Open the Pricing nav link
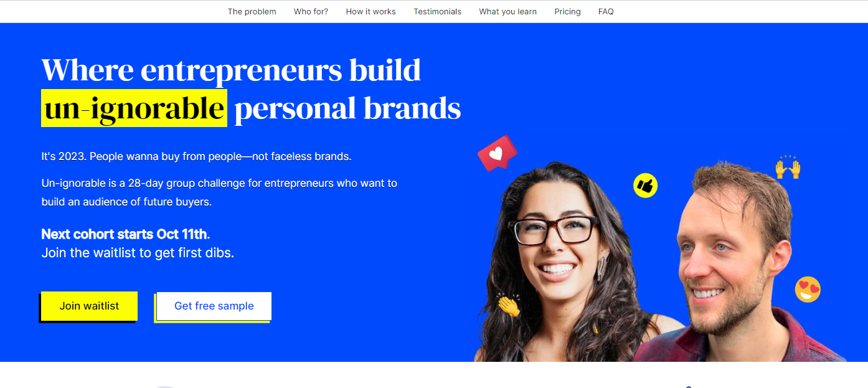Image resolution: width=868 pixels, height=388 pixels. click(x=568, y=11)
